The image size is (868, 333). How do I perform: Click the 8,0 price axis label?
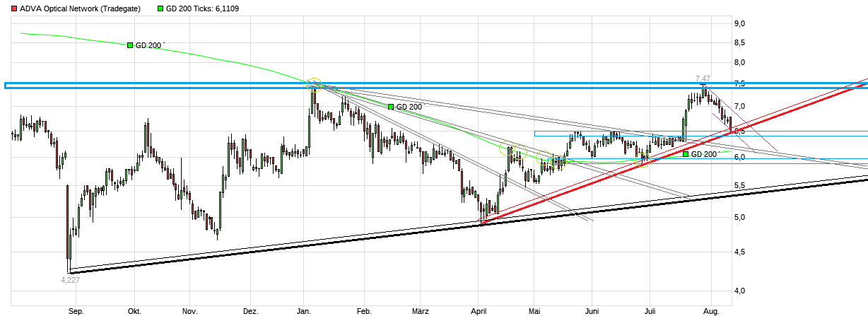740,63
